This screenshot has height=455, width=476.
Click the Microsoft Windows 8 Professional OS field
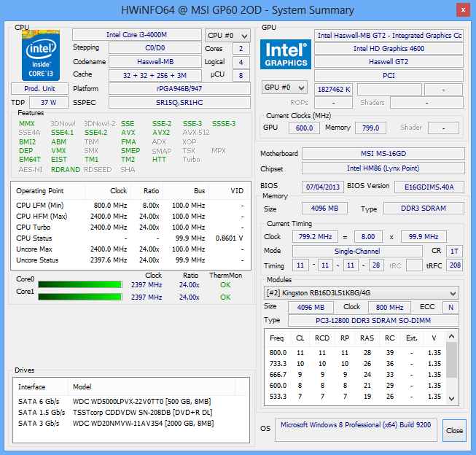coord(356,430)
